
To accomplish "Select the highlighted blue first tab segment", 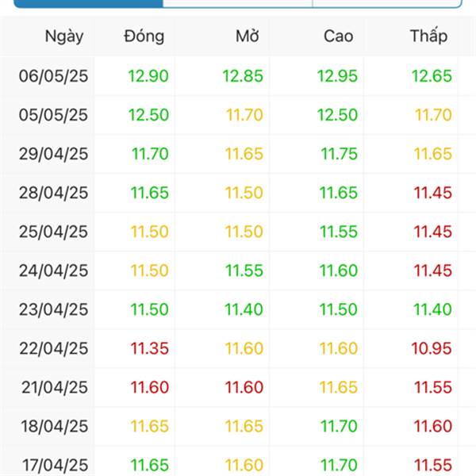I will (x=88, y=4).
